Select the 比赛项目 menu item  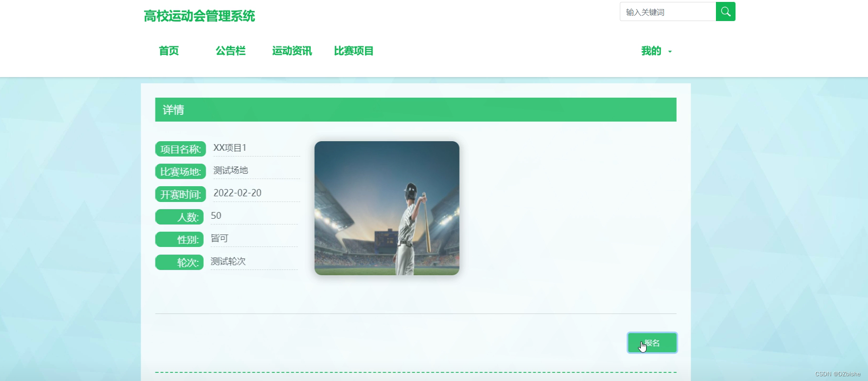(x=353, y=51)
